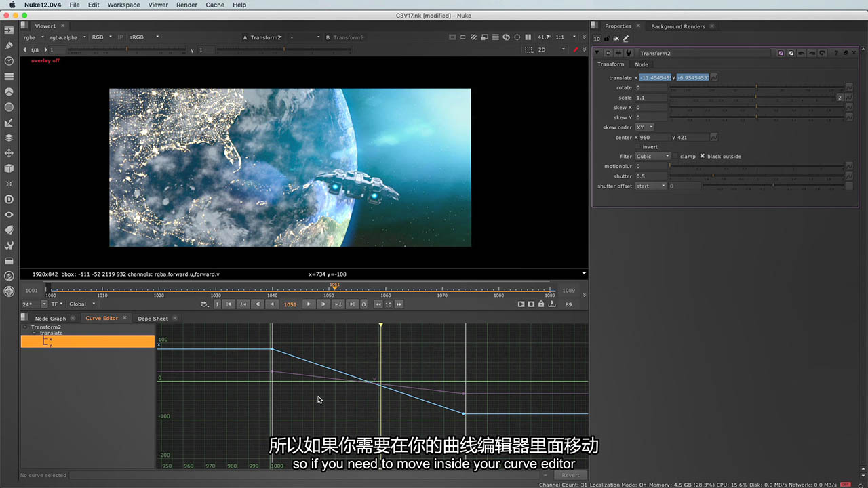This screenshot has width=868, height=488.
Task: Switch to the Node Graph tab
Action: click(x=50, y=318)
